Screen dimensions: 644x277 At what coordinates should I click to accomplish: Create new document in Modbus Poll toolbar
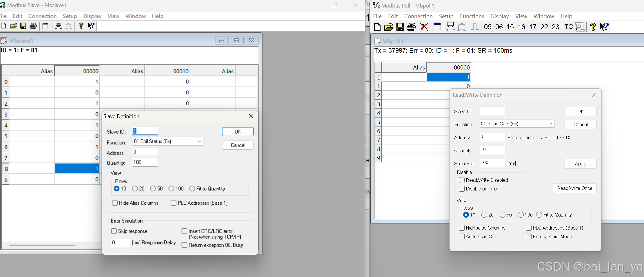[377, 27]
